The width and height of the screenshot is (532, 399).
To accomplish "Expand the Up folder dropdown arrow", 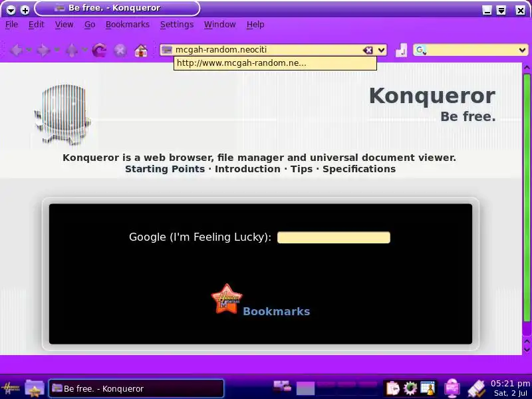I will click(x=84, y=51).
